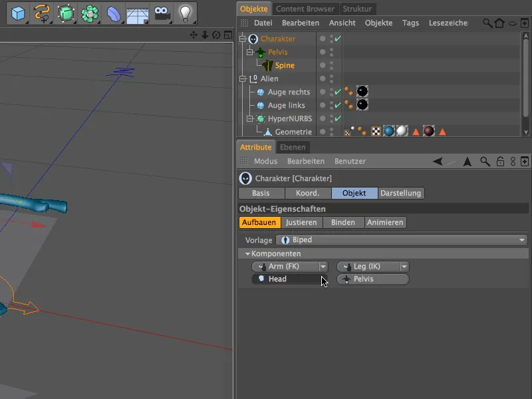Search in the Object Manager
The height and width of the screenshot is (399, 532).
coord(487,23)
